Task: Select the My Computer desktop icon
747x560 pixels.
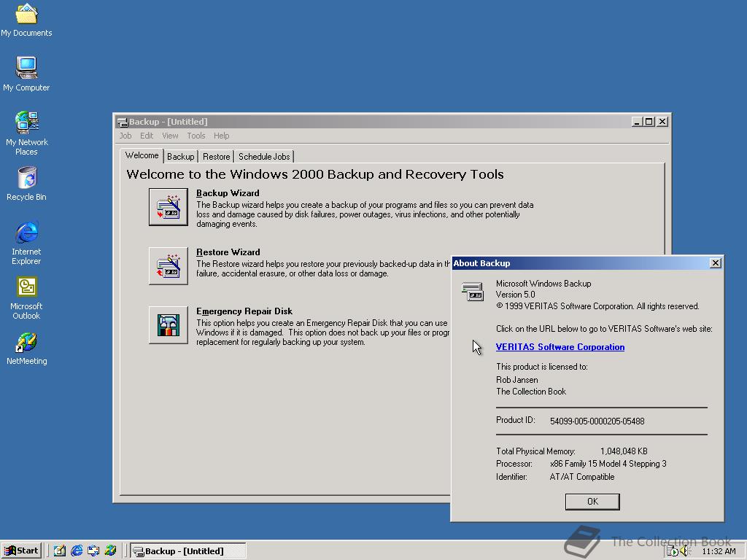Action: point(26,74)
